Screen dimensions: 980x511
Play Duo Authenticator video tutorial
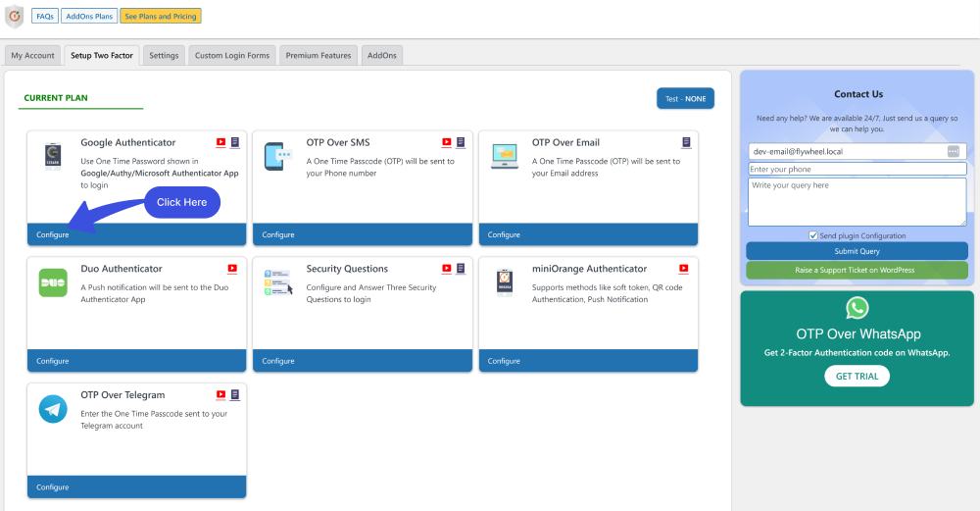click(232, 269)
